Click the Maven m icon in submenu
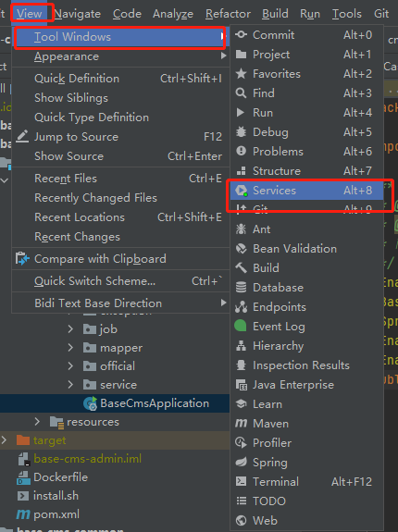 [241, 424]
